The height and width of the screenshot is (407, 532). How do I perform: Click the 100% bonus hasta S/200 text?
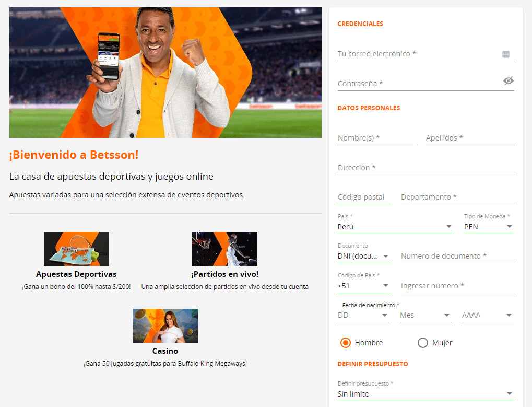point(76,287)
